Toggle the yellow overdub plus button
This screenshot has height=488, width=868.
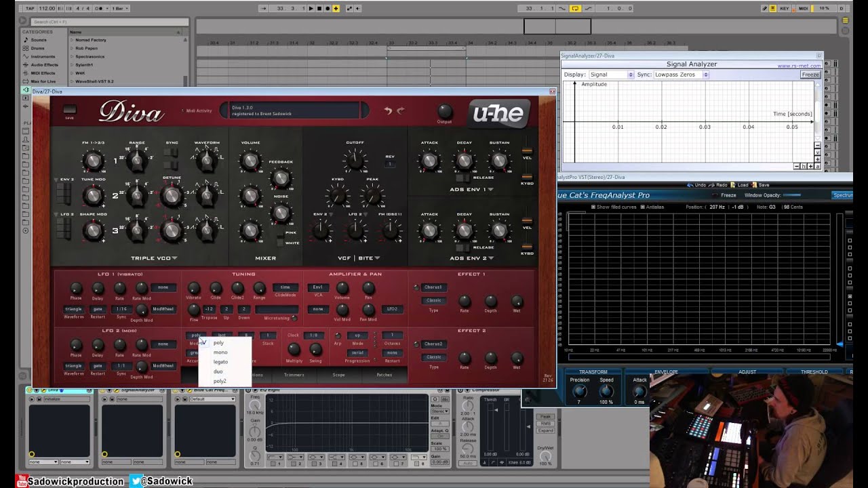[336, 8]
